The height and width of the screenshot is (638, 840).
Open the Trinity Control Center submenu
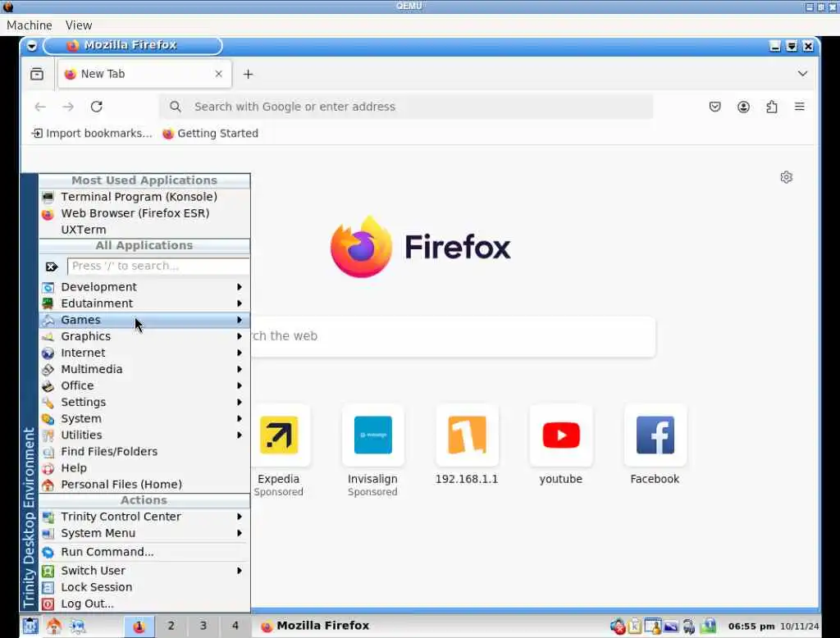[x=144, y=517]
